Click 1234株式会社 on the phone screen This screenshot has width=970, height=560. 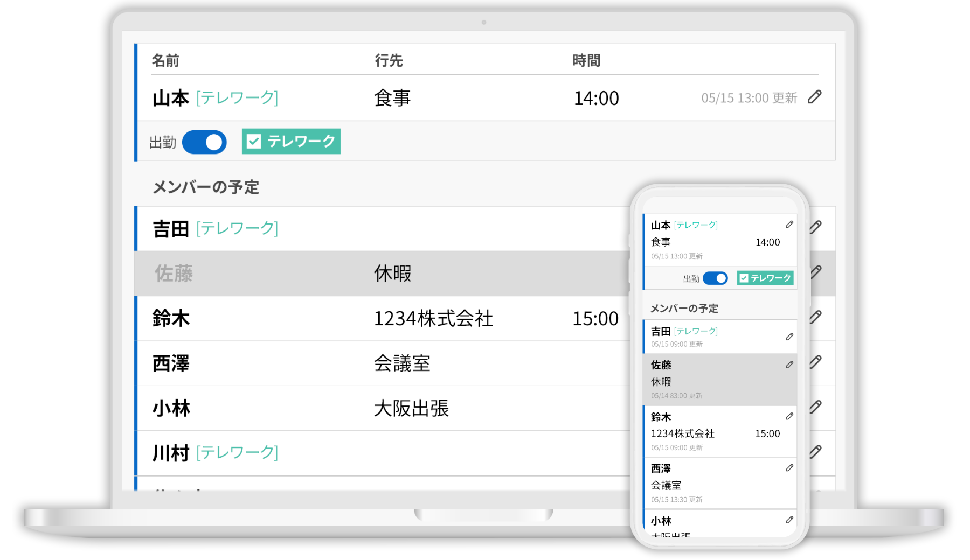pyautogui.click(x=683, y=433)
